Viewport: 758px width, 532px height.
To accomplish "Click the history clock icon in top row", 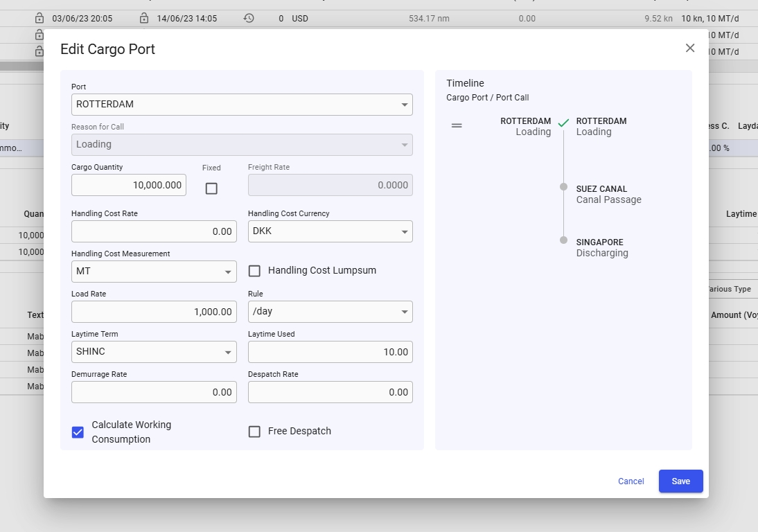I will click(x=249, y=18).
